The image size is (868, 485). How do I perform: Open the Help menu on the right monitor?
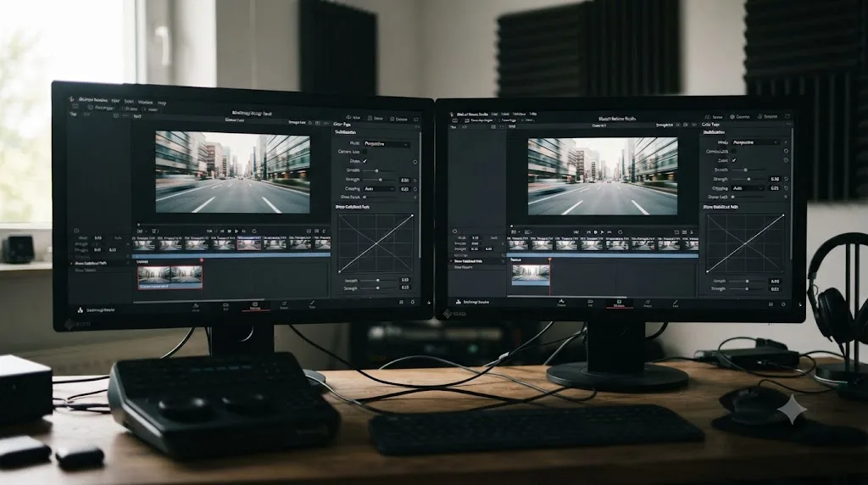(x=533, y=114)
